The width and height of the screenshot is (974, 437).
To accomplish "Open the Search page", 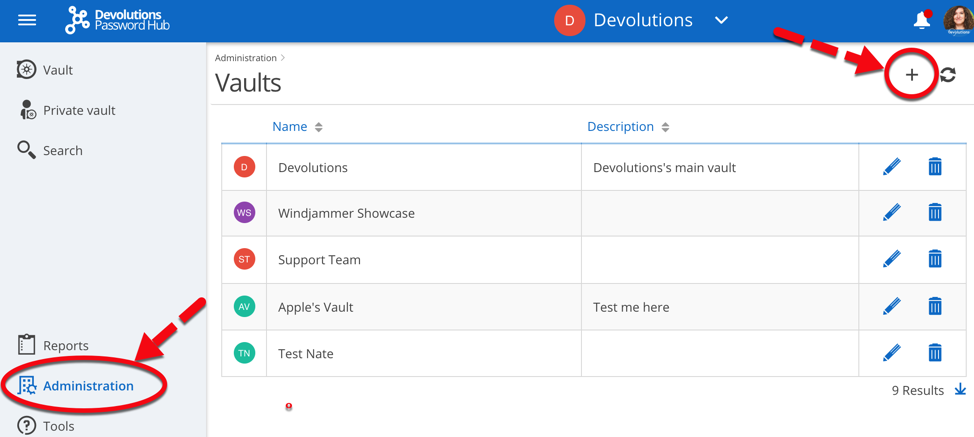I will pyautogui.click(x=62, y=150).
